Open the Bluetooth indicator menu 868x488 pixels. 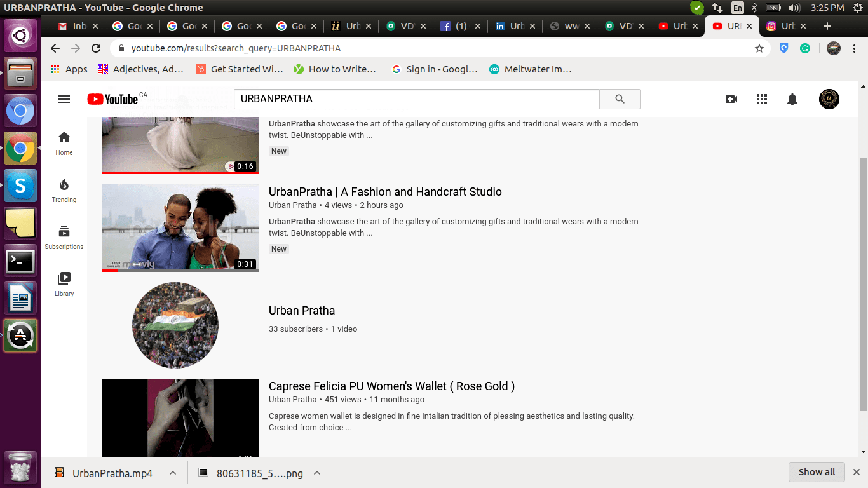tap(754, 8)
